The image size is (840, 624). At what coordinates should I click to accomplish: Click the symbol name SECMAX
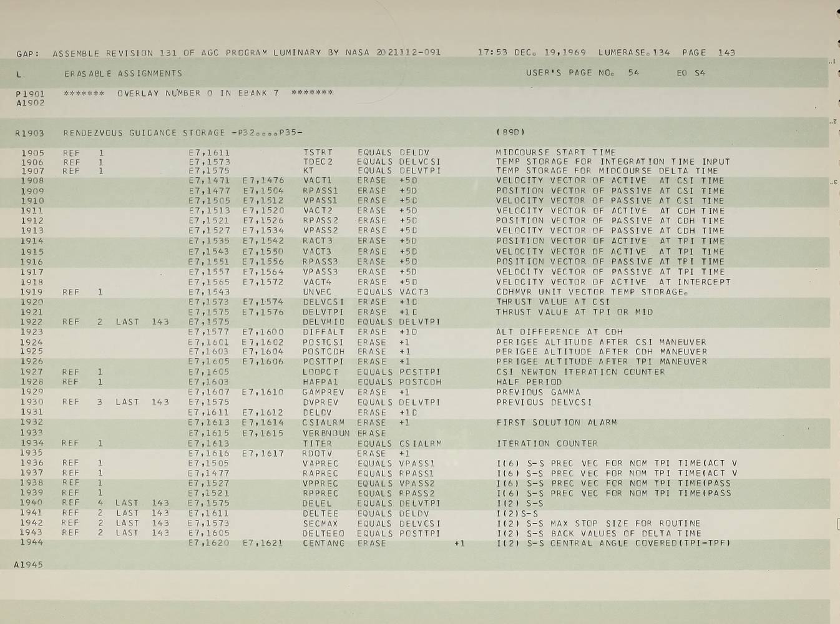(x=321, y=524)
